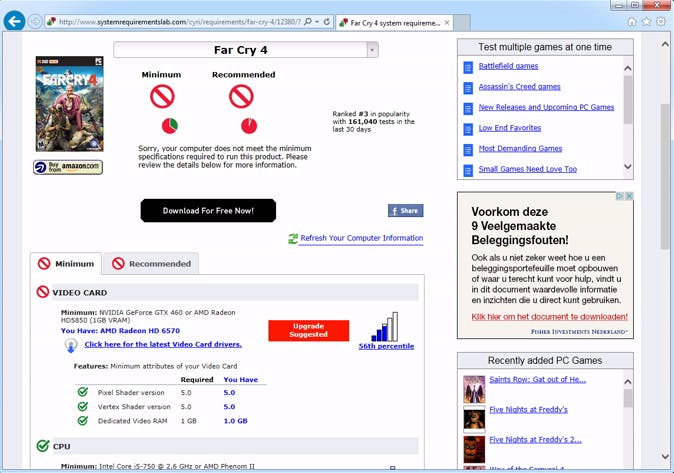Open the Five Nights at Freddy's link
Screen dimensions: 674x473
click(x=528, y=410)
